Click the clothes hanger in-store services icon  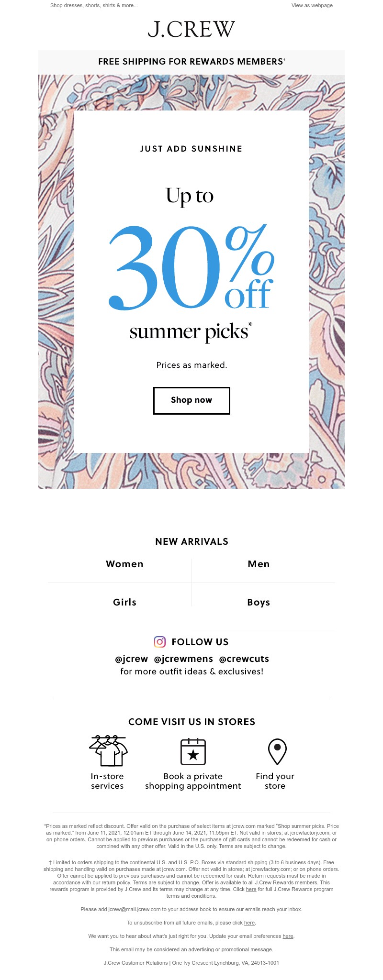(x=108, y=751)
